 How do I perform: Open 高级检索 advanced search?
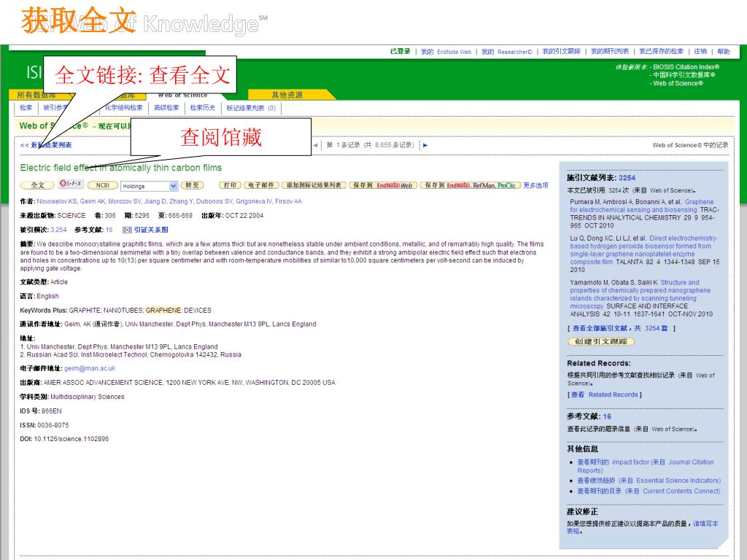(166, 108)
